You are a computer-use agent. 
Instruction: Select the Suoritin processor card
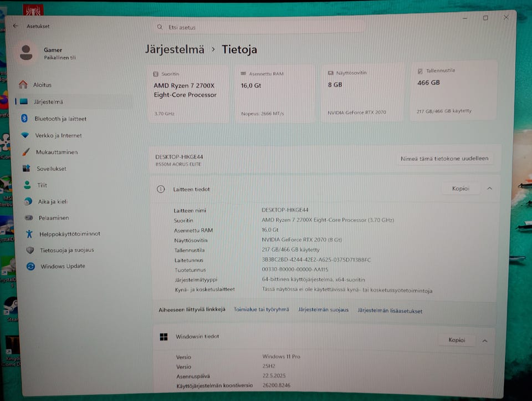(189, 94)
